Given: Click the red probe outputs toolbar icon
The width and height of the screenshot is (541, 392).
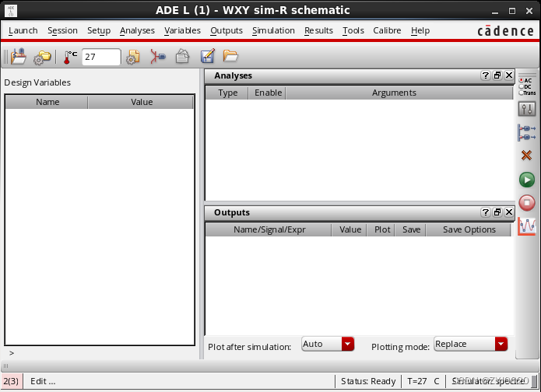Looking at the screenshot, I should (x=158, y=56).
